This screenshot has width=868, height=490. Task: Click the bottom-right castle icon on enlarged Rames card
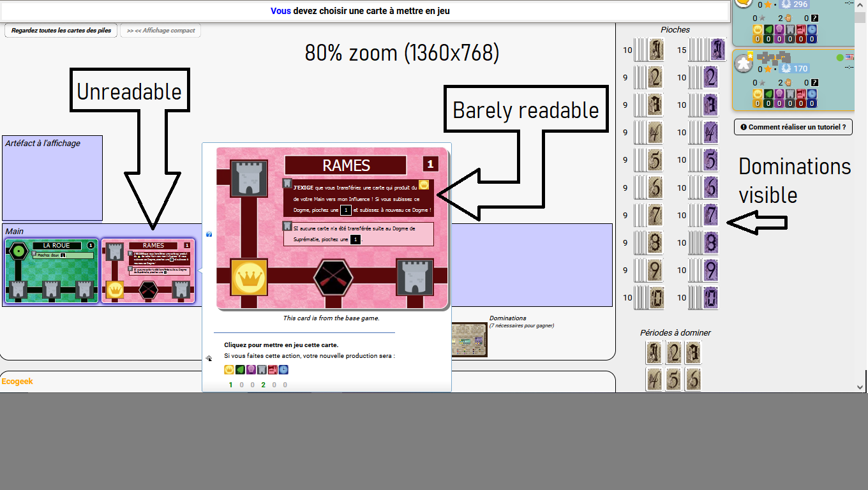click(x=415, y=278)
